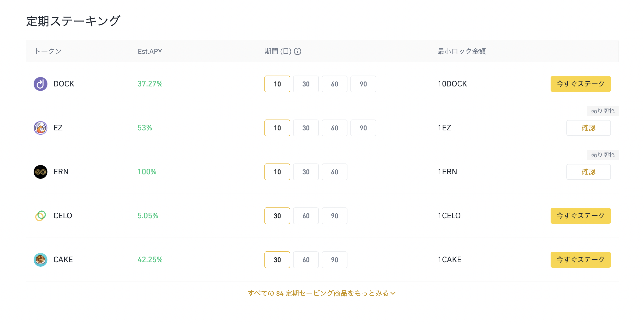The image size is (644, 324).
Task: Select 30-day duration for DOCK
Action: point(306,84)
